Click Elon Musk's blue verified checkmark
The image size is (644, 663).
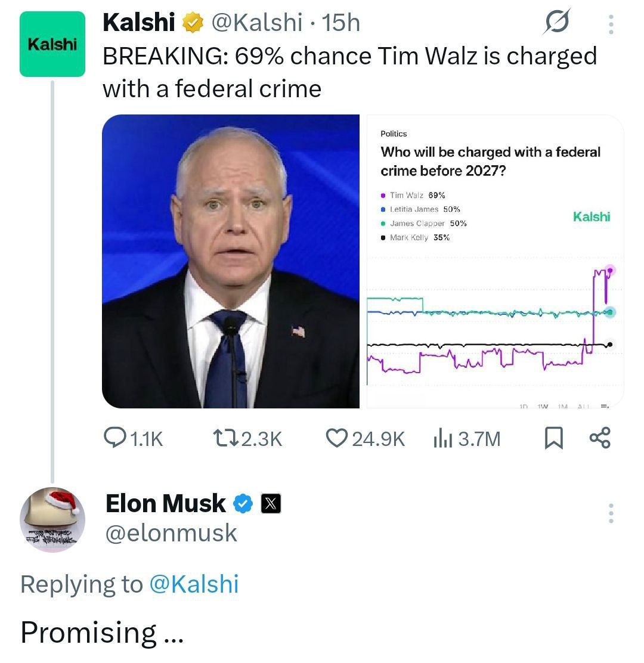point(243,504)
